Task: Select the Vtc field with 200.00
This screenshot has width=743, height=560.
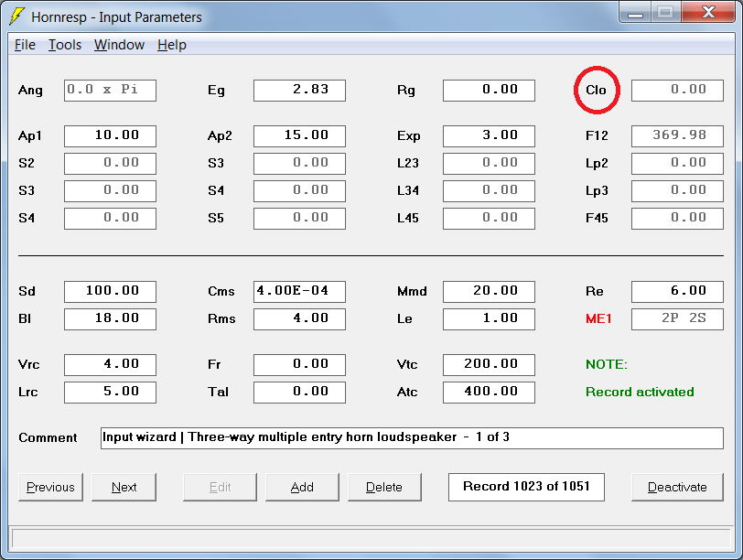Action: tap(489, 365)
